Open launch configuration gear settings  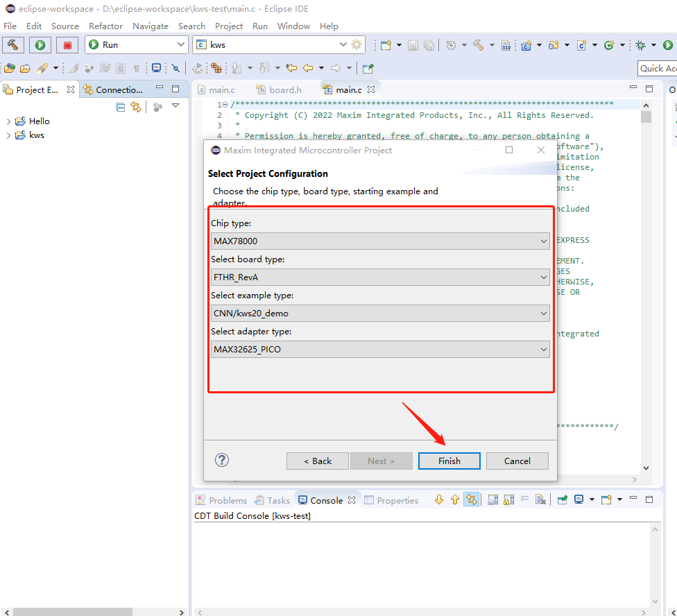357,44
